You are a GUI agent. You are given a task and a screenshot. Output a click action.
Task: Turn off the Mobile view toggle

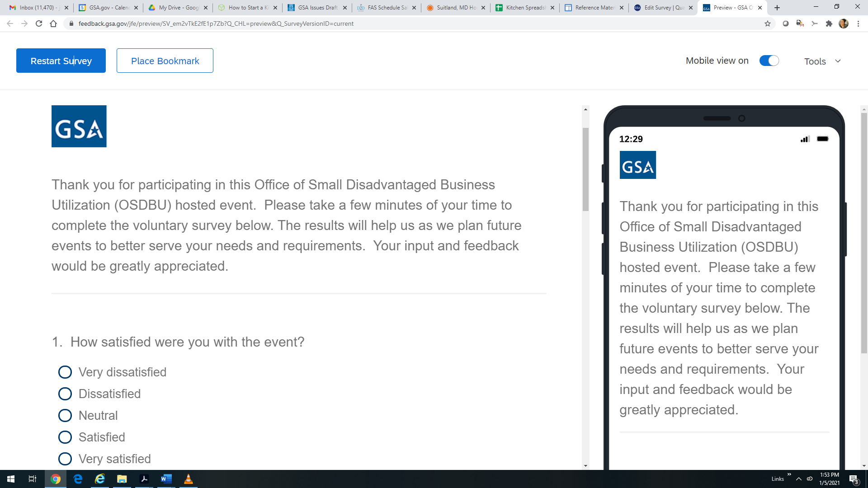point(769,61)
